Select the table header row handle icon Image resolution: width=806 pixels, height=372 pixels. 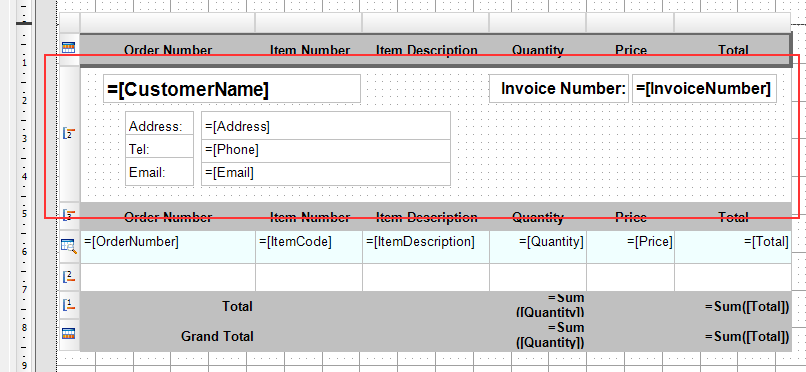[68, 48]
